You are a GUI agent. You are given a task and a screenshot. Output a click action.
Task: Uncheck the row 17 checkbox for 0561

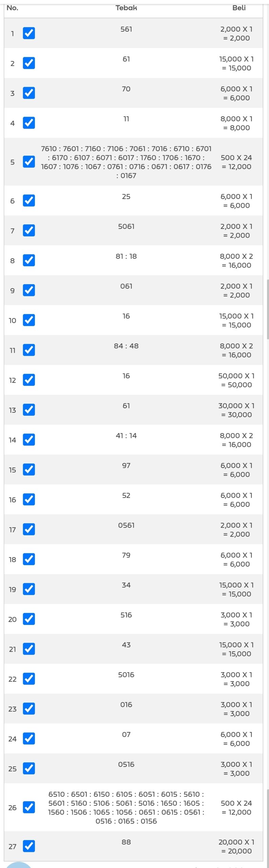(29, 529)
